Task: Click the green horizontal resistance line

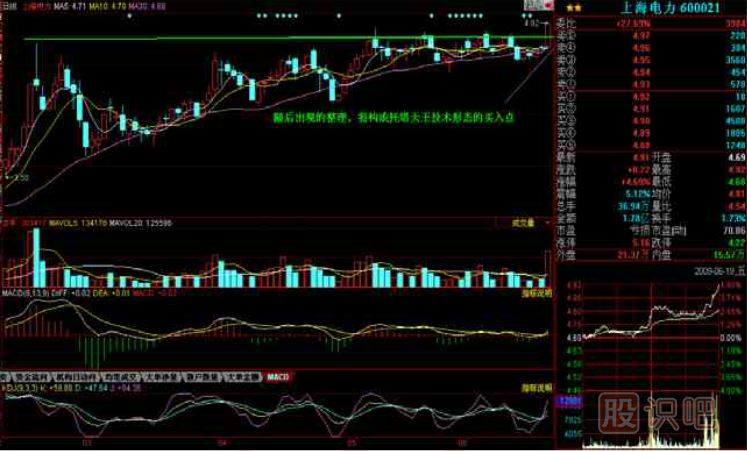Action: pyautogui.click(x=200, y=39)
